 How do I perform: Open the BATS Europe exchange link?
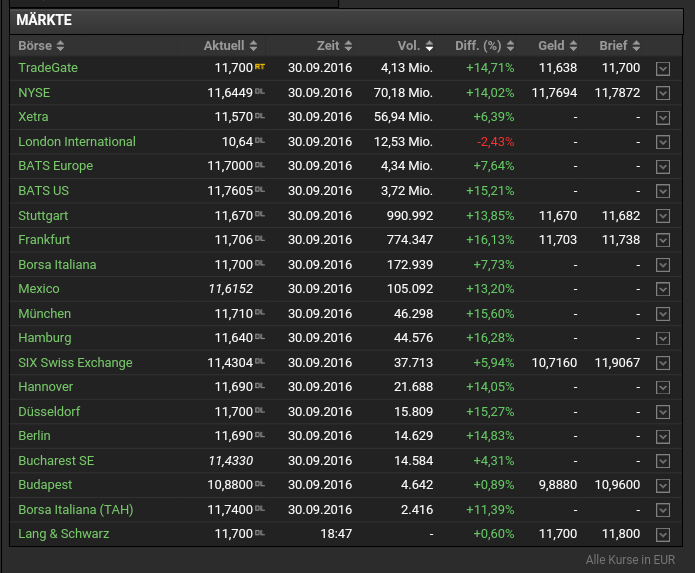(x=55, y=166)
